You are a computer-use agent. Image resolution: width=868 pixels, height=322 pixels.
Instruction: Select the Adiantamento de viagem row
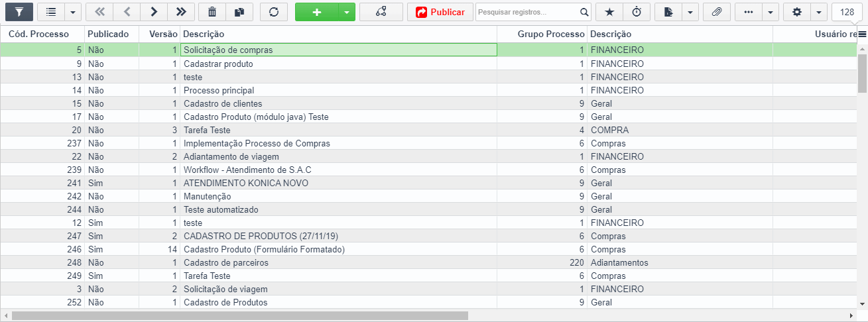[x=428, y=156]
